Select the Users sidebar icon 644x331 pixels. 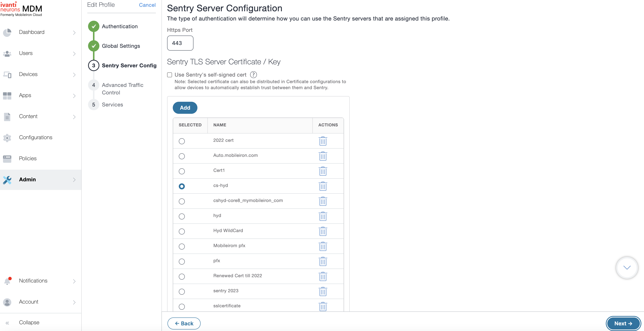pyautogui.click(x=7, y=53)
